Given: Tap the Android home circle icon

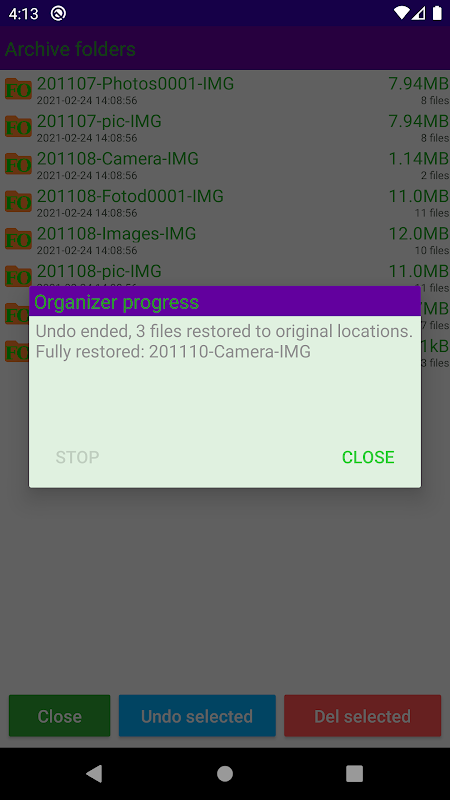Looking at the screenshot, I should pos(225,773).
